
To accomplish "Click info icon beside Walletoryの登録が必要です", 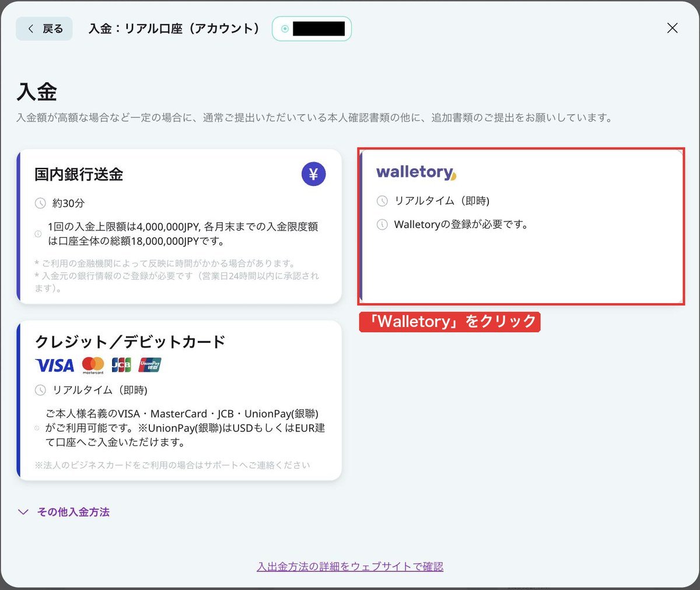I will coord(382,224).
